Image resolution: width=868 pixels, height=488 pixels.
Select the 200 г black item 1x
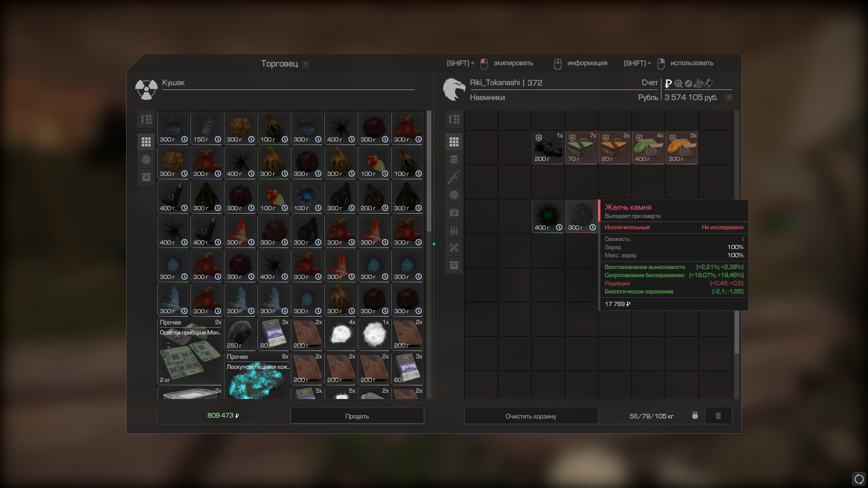[x=548, y=148]
